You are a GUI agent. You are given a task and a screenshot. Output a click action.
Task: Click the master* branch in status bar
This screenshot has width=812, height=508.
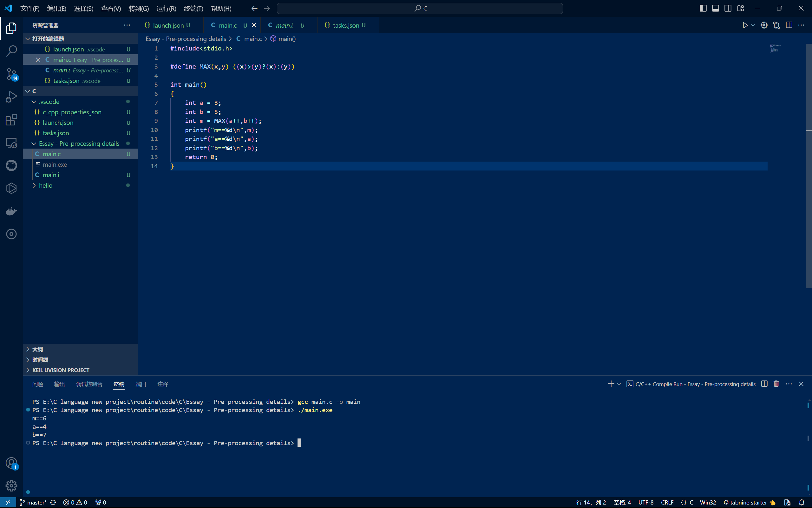(33, 503)
